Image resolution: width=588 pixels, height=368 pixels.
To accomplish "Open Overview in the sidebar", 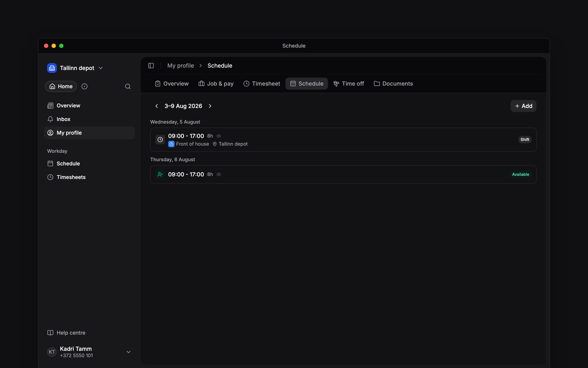I will click(89, 106).
